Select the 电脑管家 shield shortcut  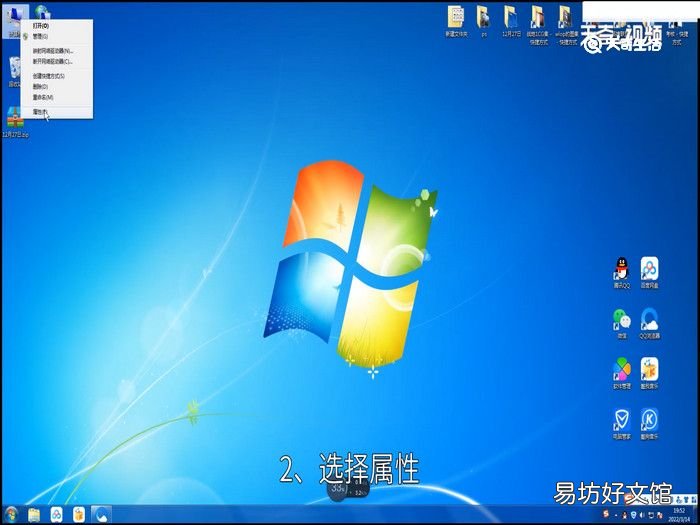pos(621,424)
